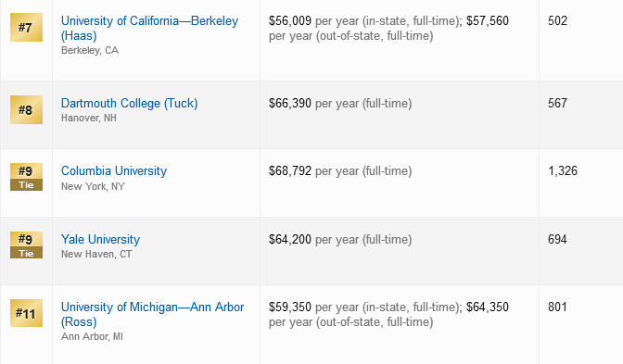This screenshot has height=364, width=623.
Task: Open Dartmouth College (Tuck) link
Action: click(129, 103)
